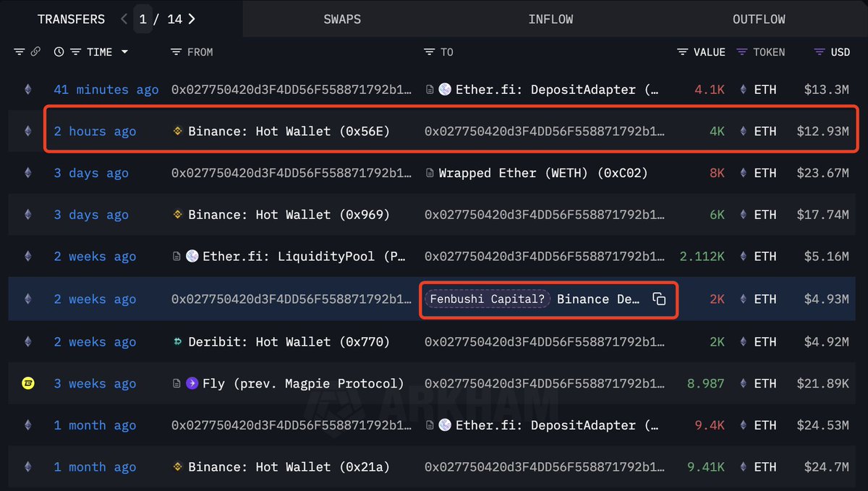Screen dimensions: 868x491
Task: Click Ethereum chain icon in 41 minutes row
Action: [28, 90]
